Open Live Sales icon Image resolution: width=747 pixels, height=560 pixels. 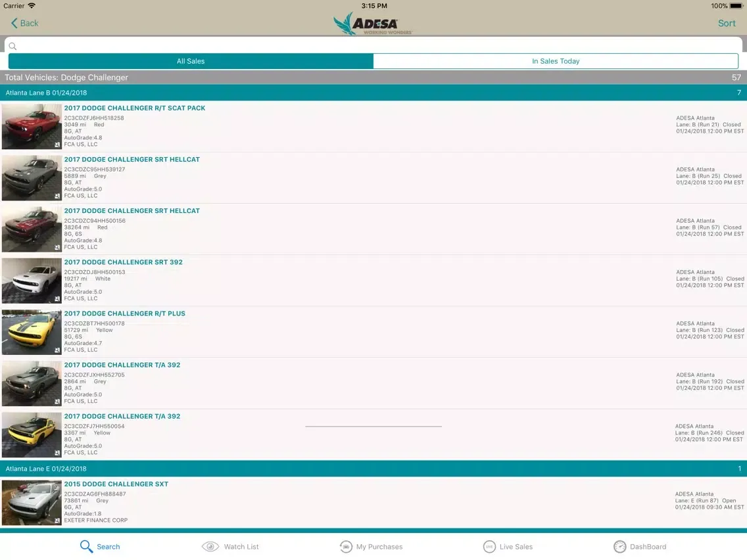[x=489, y=547]
